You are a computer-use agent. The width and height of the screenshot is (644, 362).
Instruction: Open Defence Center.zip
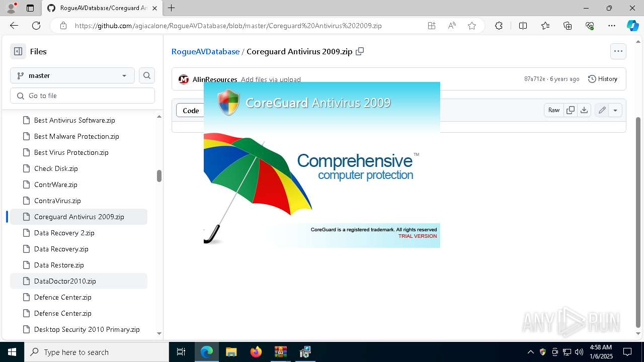pyautogui.click(x=78, y=297)
